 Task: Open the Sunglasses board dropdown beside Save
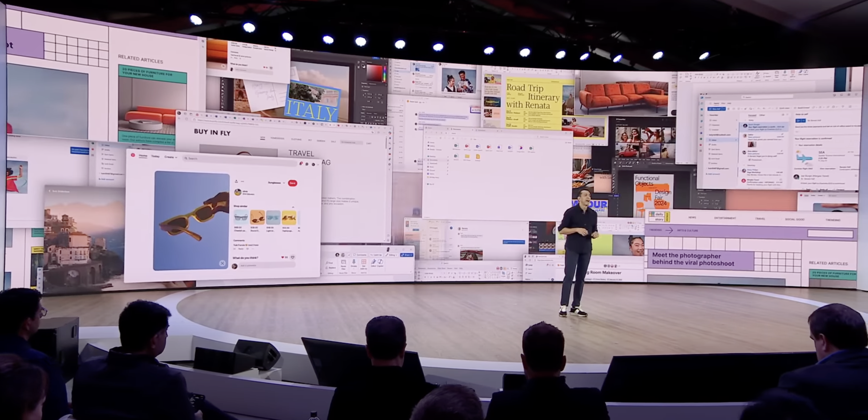276,183
